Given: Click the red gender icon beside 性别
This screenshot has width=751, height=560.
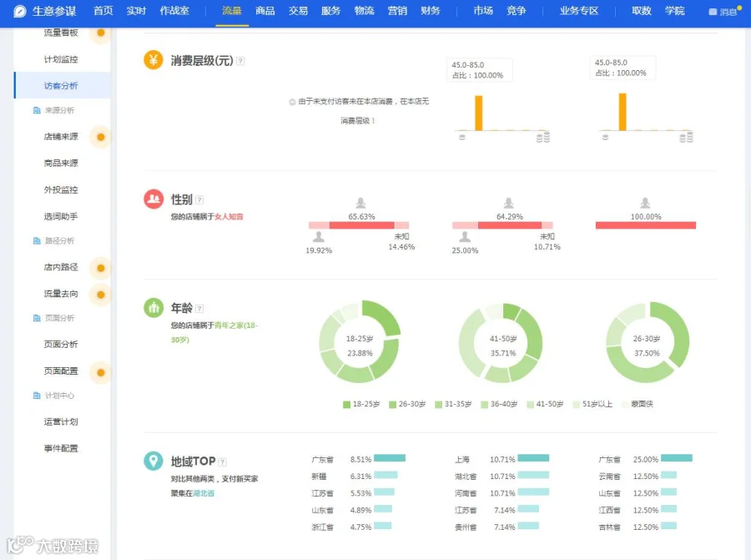Looking at the screenshot, I should 154,199.
